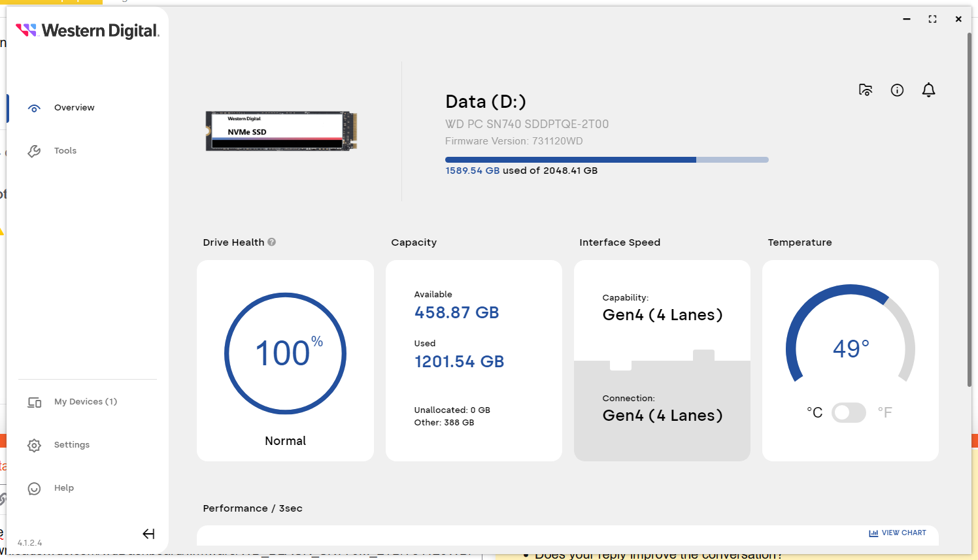978x560 pixels.
Task: Click the Tools wrench icon
Action: [35, 152]
